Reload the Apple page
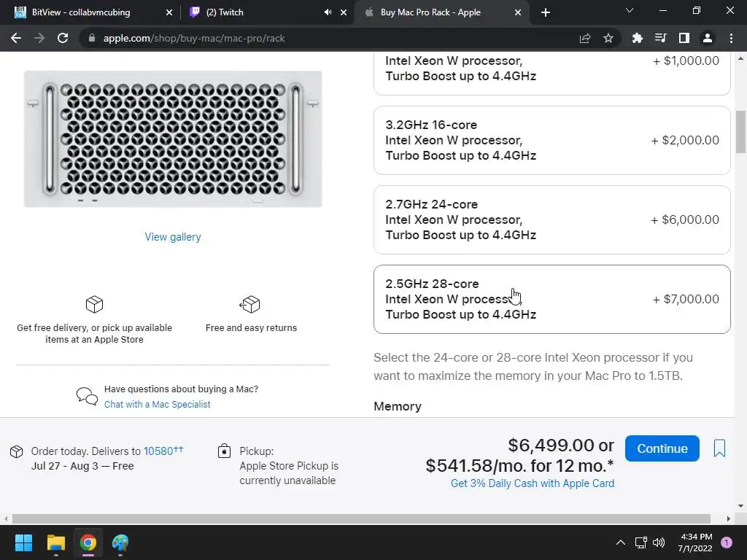Image resolution: width=747 pixels, height=560 pixels. coord(63,38)
